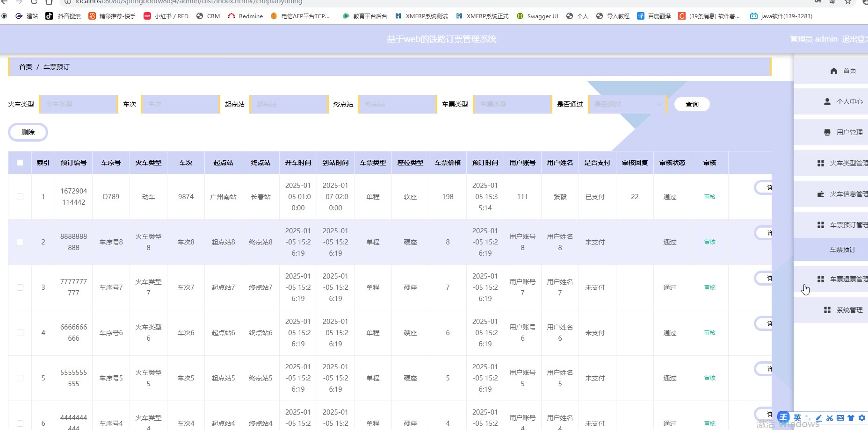Click the 查询 search button

[692, 104]
